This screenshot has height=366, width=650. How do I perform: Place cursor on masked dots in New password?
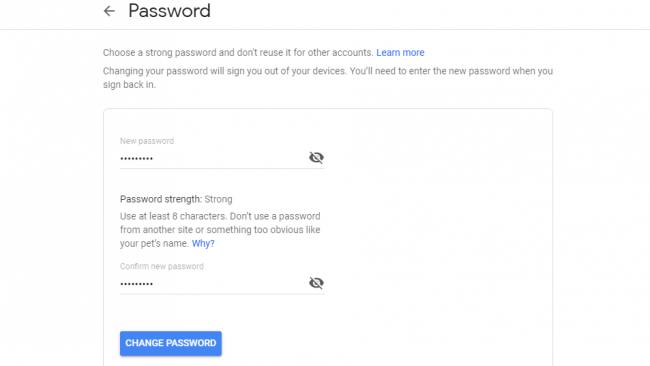pyautogui.click(x=136, y=158)
